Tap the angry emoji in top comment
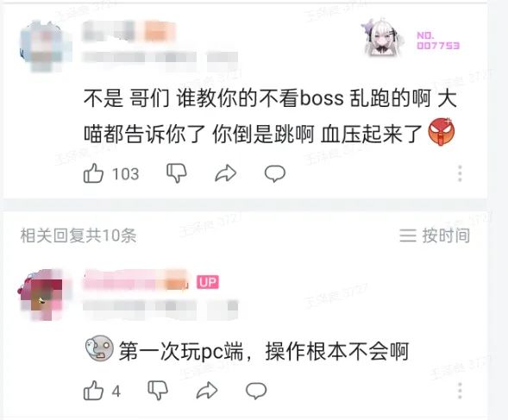This screenshot has width=508, height=420. tap(442, 132)
